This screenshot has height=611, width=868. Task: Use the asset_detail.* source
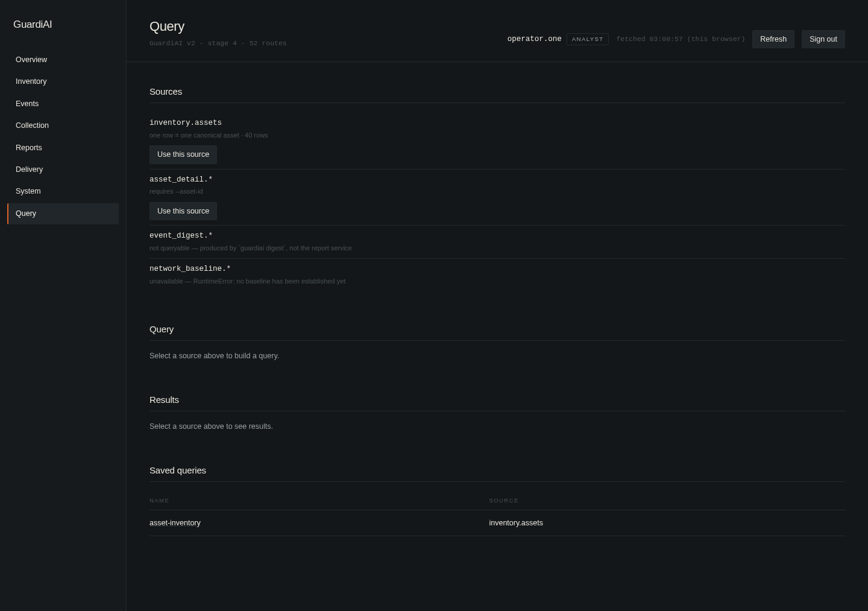pos(183,211)
